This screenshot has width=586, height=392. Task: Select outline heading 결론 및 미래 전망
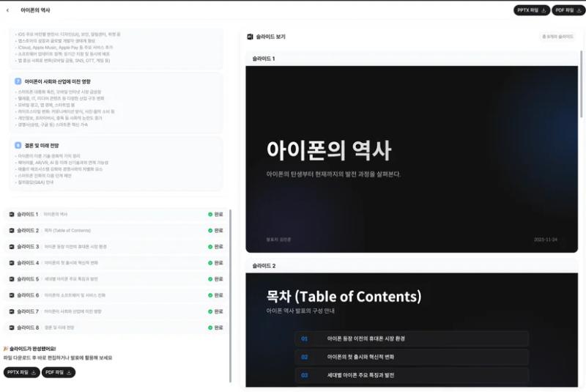(x=42, y=145)
